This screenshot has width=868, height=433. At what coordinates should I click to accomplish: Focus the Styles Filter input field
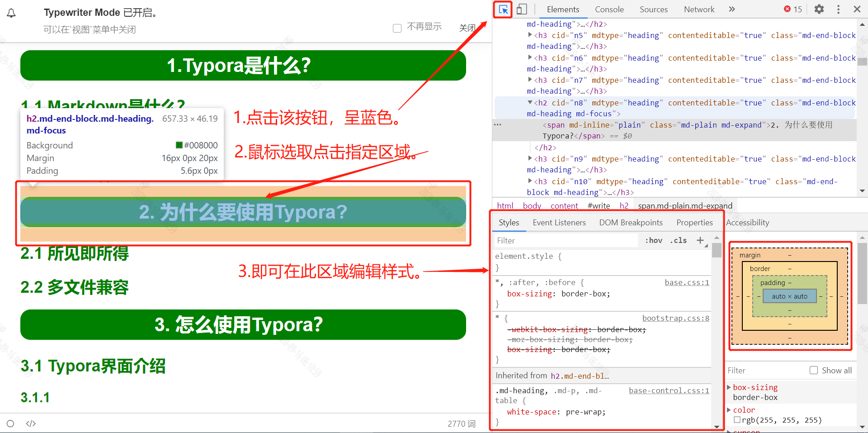[566, 241]
